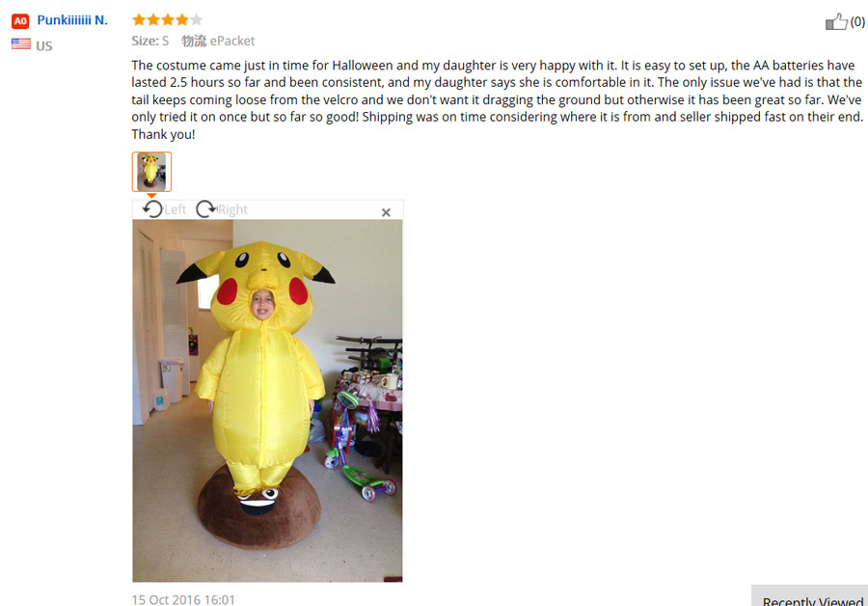Click the thumbs-up helpful icon
Screen dimensions: 868x606
(x=836, y=21)
